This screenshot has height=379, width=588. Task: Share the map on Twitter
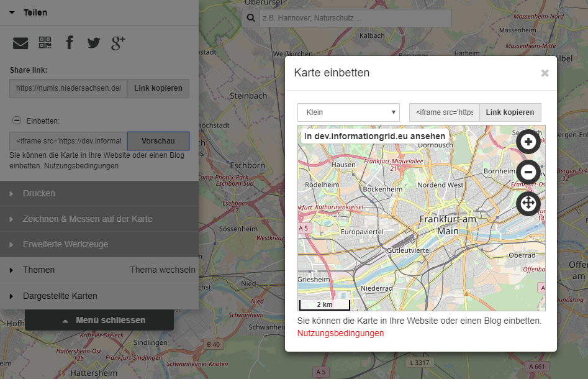pyautogui.click(x=93, y=42)
